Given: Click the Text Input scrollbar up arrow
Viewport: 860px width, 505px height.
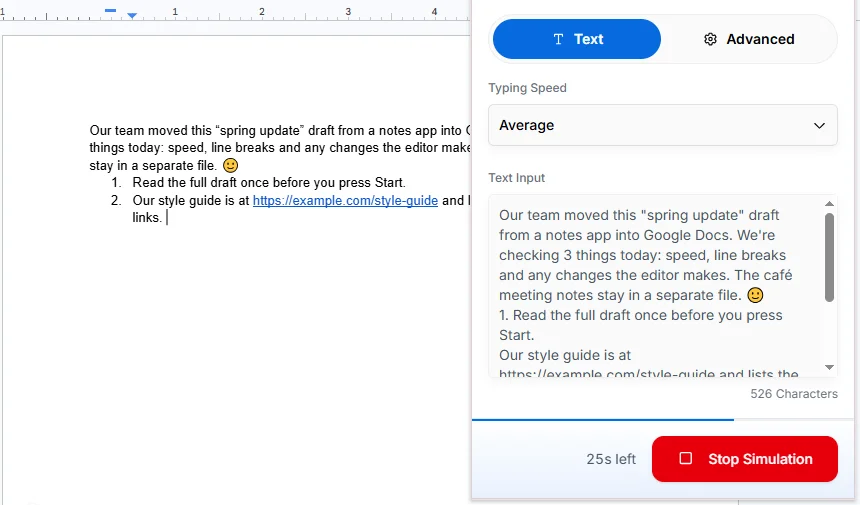Looking at the screenshot, I should pyautogui.click(x=829, y=203).
